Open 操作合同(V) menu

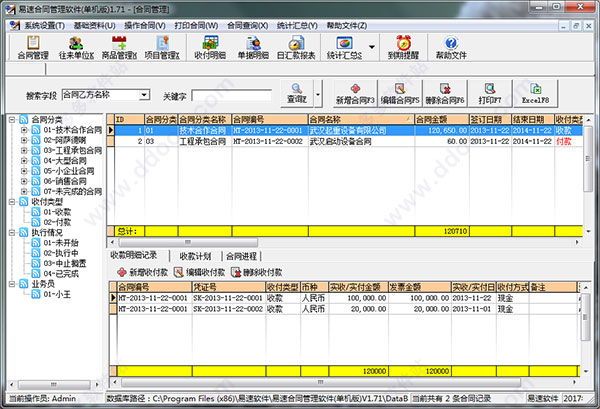[145, 26]
